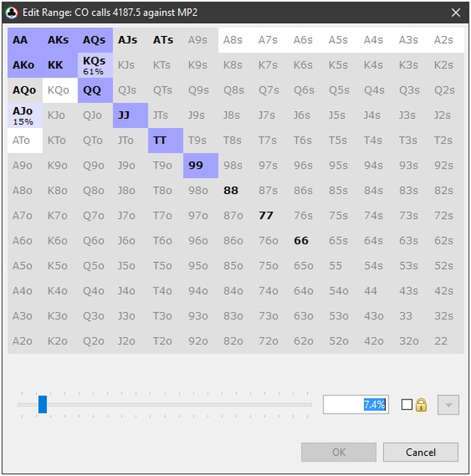Click the 32s hand cell

446,316
